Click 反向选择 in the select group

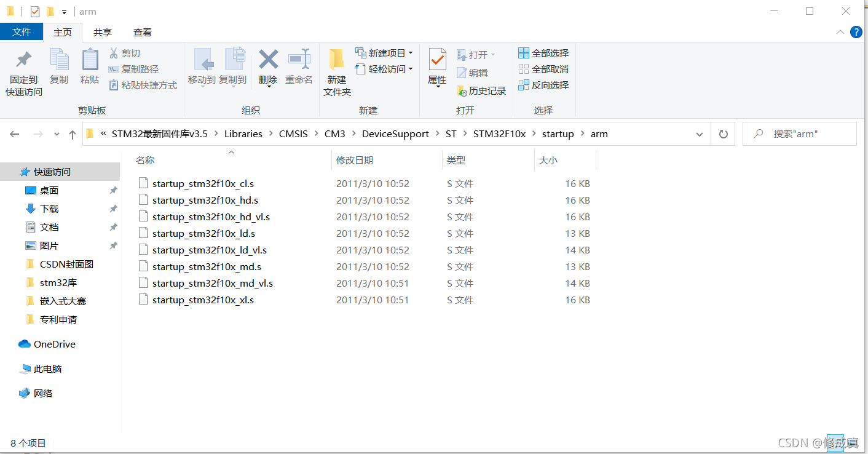click(x=543, y=86)
